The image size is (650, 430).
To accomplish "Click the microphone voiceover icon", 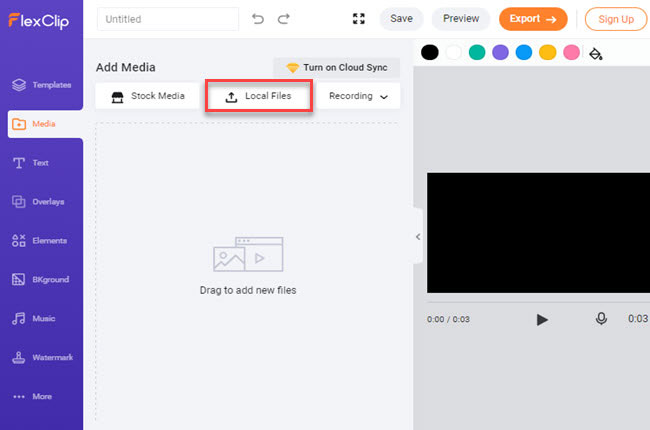I will click(x=601, y=319).
